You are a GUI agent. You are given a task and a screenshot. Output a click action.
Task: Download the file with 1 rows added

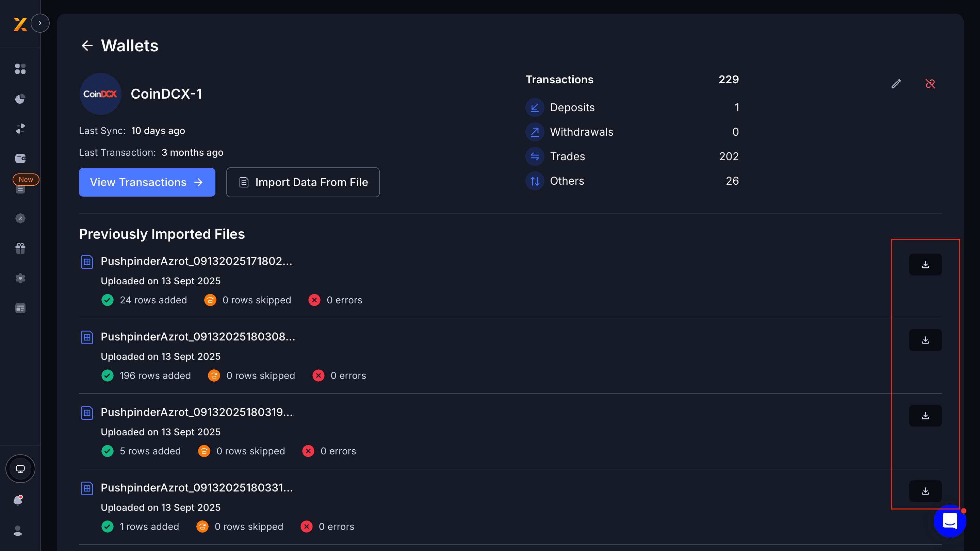(x=925, y=491)
